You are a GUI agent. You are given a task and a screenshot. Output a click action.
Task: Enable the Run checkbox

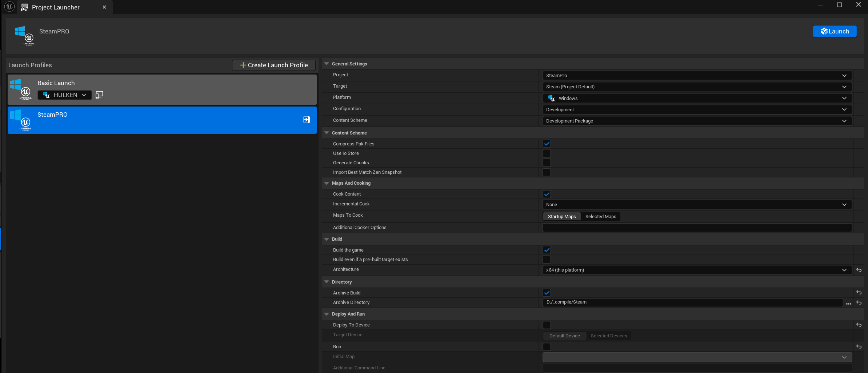pos(547,346)
